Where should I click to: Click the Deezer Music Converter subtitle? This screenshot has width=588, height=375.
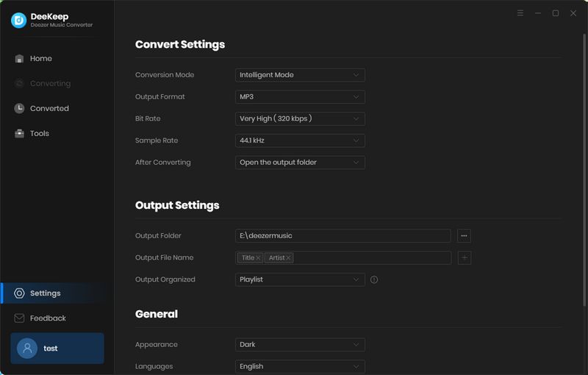[62, 25]
